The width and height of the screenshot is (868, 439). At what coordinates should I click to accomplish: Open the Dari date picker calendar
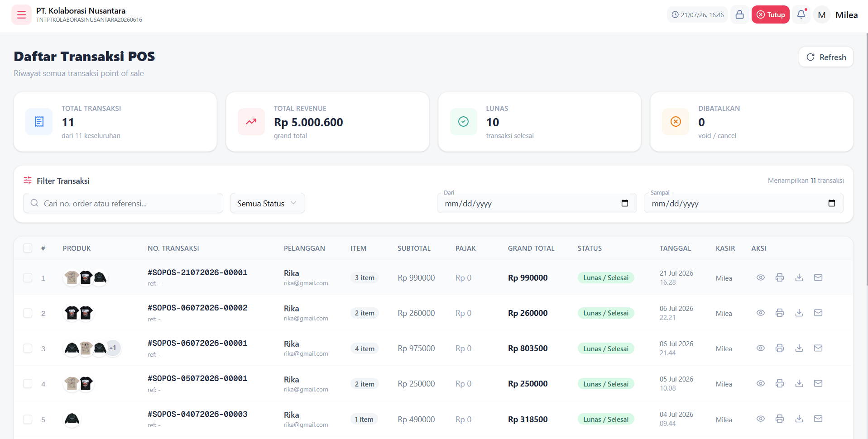pos(625,203)
